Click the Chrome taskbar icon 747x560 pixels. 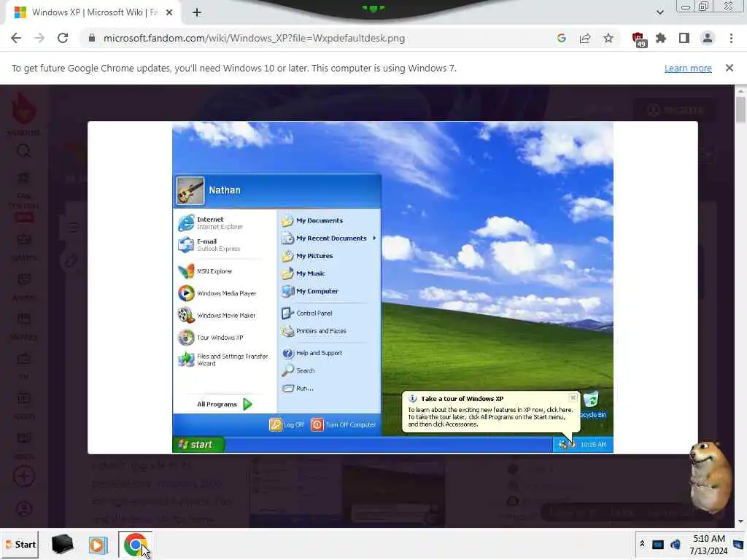click(x=136, y=544)
